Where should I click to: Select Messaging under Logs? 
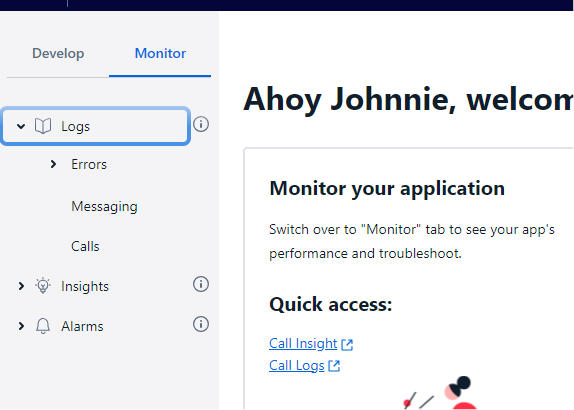[x=104, y=206]
